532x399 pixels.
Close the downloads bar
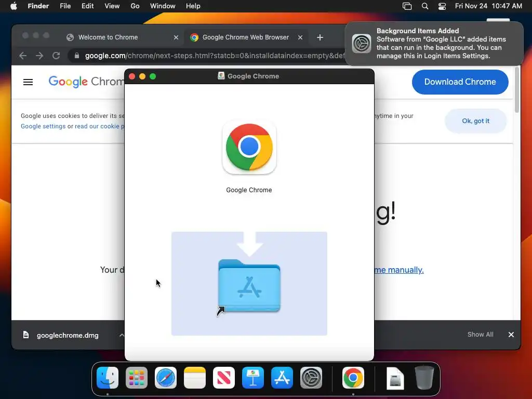(511, 335)
